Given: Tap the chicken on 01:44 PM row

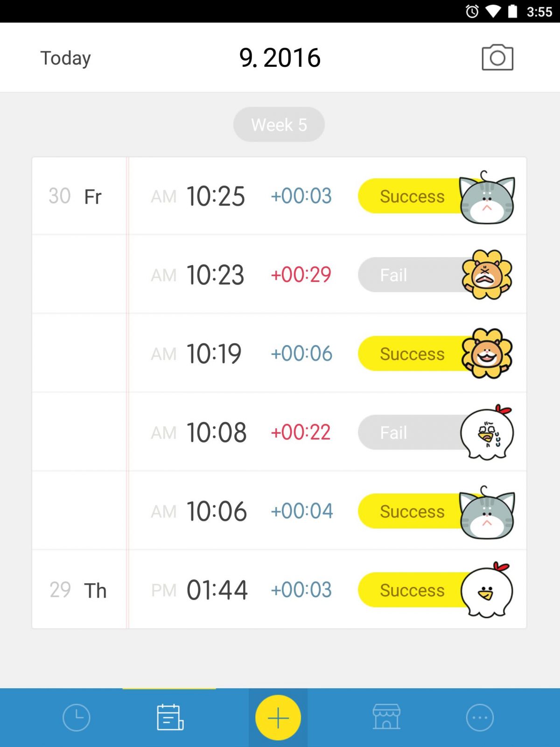Looking at the screenshot, I should (487, 591).
